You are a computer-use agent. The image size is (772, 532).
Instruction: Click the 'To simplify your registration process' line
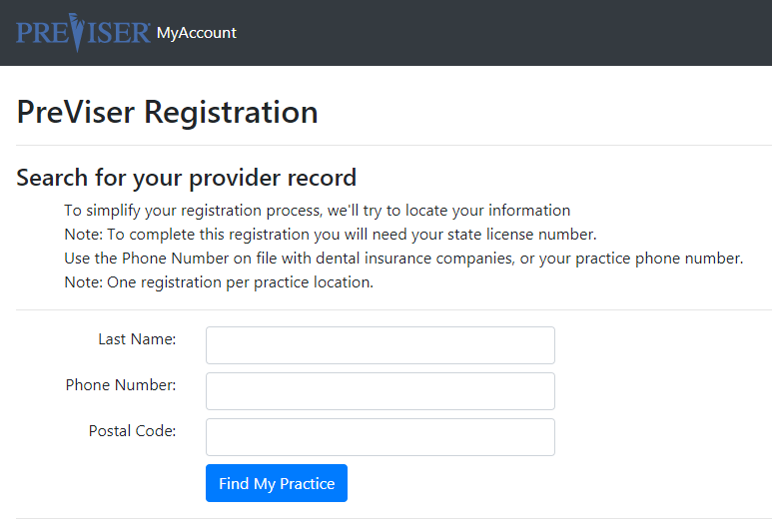coord(317,211)
